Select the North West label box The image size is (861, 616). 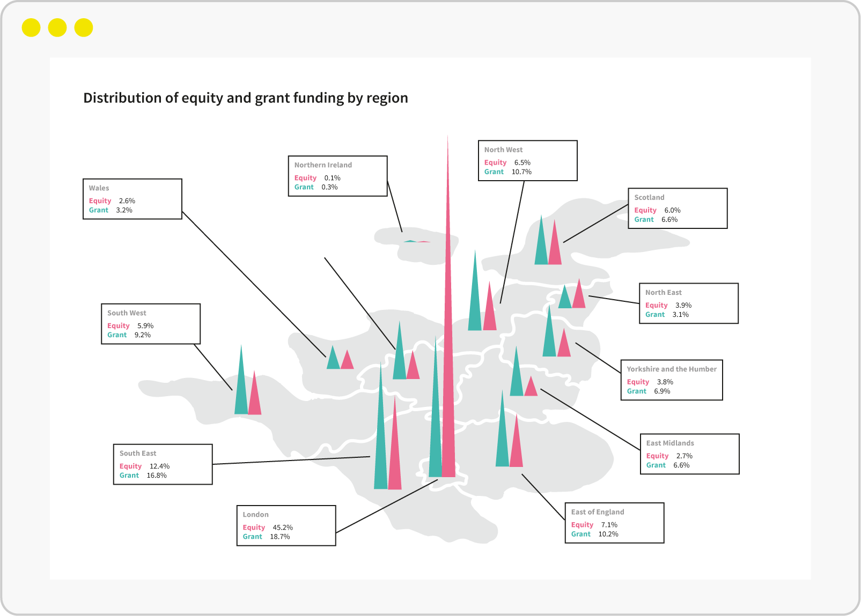click(527, 160)
